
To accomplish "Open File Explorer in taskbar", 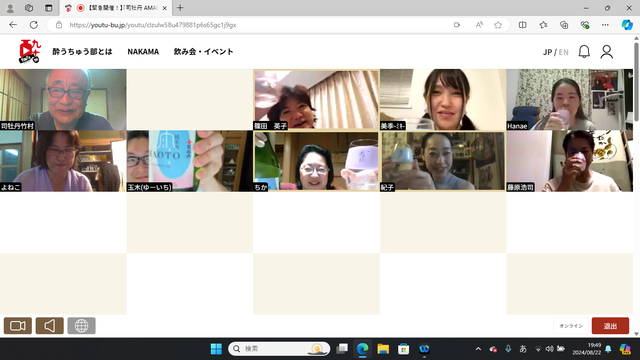I will [x=383, y=349].
